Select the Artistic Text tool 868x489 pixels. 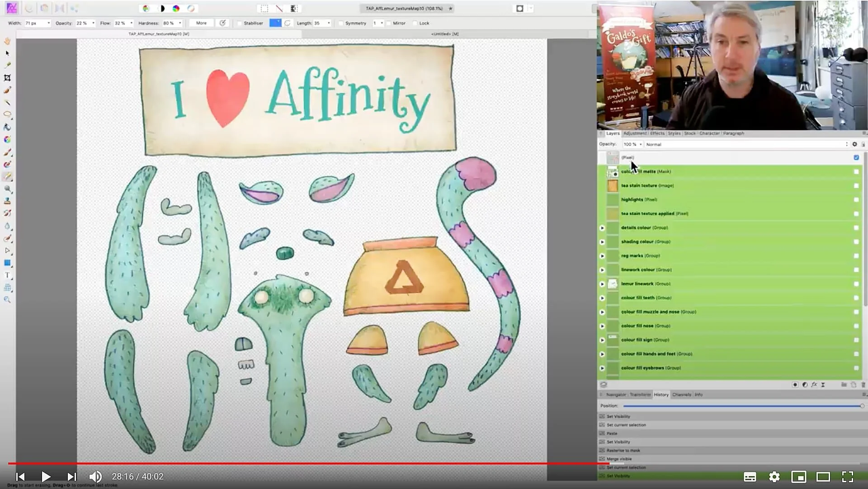[7, 275]
